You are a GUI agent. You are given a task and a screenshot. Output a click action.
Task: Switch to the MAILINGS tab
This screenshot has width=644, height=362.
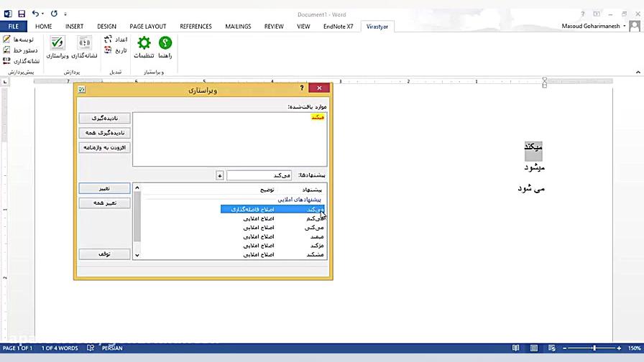[238, 27]
